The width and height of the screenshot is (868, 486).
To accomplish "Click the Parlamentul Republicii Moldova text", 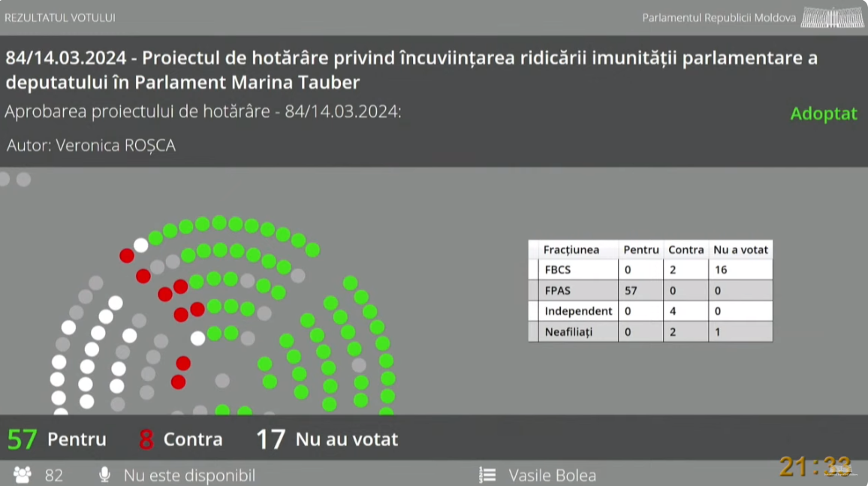I will pyautogui.click(x=719, y=18).
